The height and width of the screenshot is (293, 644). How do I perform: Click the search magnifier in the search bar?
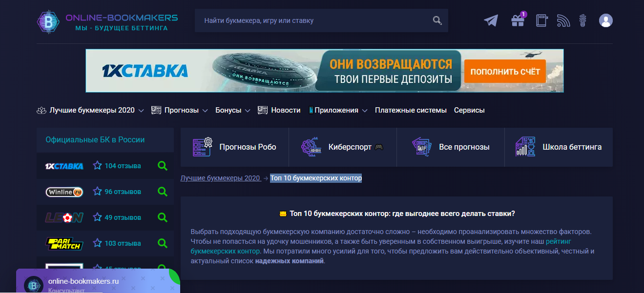[437, 20]
